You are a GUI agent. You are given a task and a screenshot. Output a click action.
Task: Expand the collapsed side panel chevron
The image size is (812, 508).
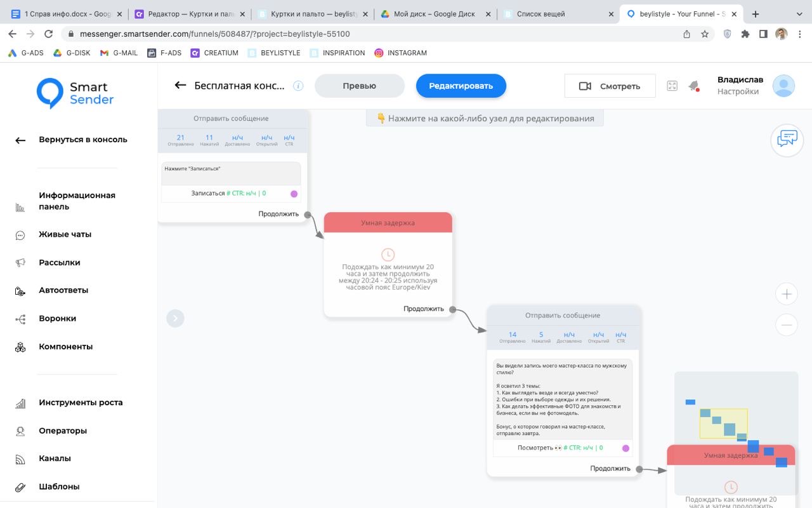click(x=176, y=318)
